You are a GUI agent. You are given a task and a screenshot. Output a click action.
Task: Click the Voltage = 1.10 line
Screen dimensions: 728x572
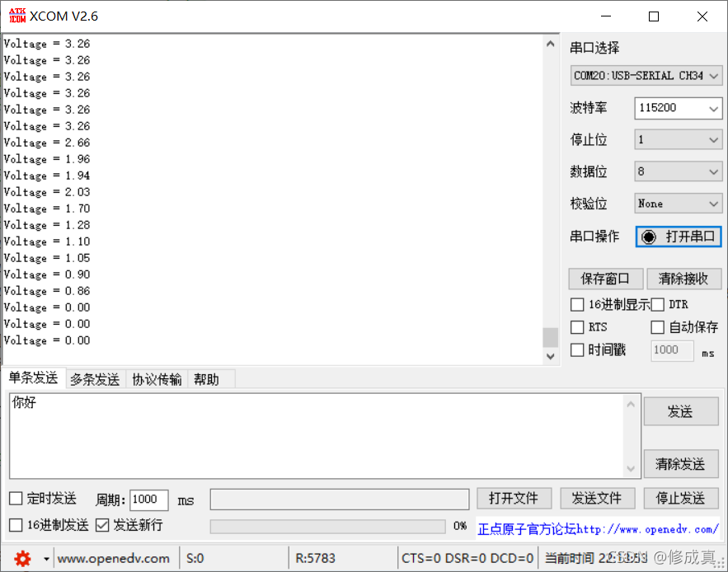point(47,241)
